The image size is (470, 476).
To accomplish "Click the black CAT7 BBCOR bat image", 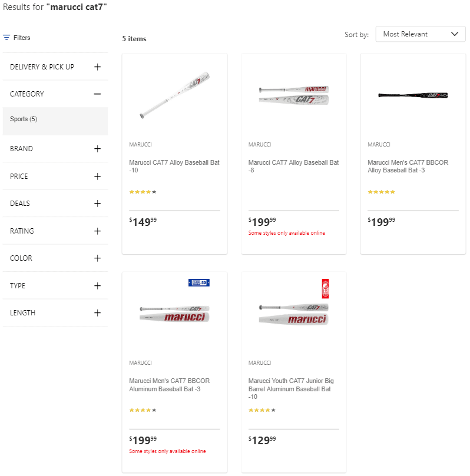I will (x=413, y=95).
